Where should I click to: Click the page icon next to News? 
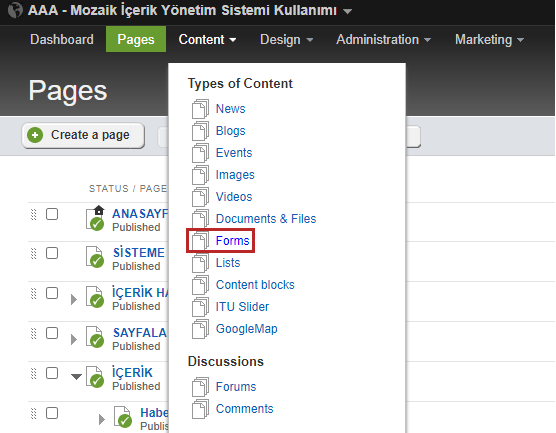tap(200, 109)
